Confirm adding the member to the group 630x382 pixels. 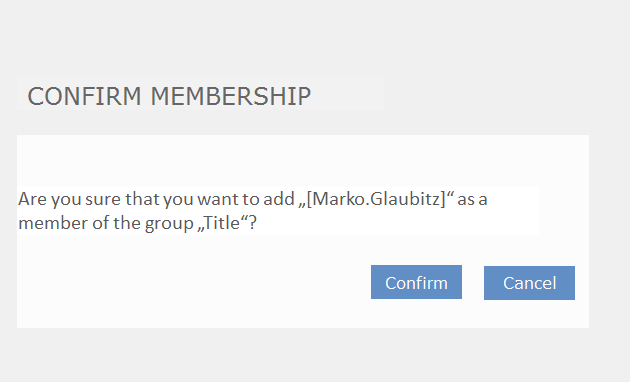click(x=416, y=282)
